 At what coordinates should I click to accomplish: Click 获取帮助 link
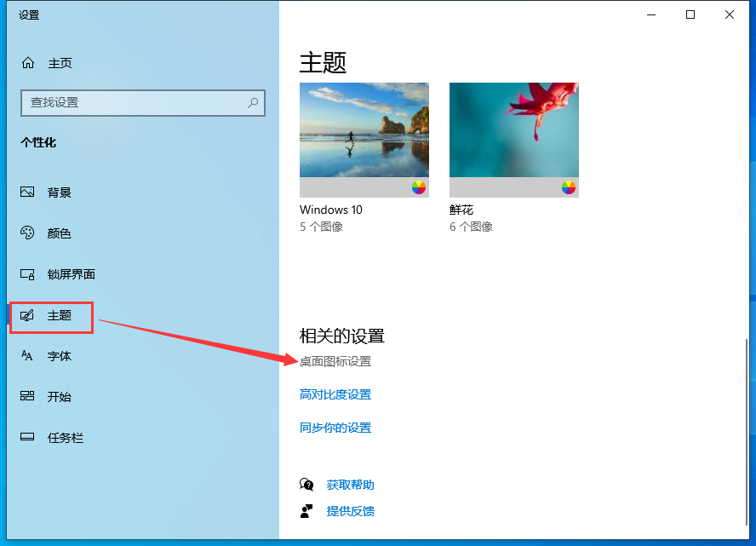point(350,485)
